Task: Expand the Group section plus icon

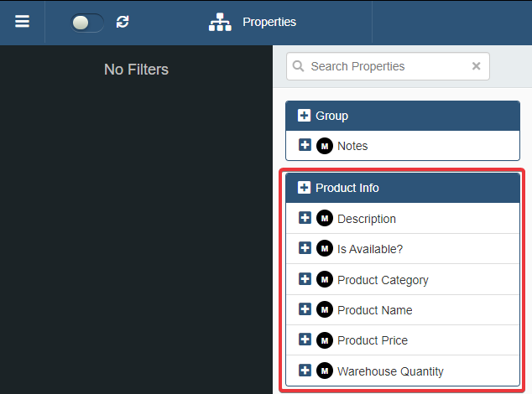Action: 304,116
